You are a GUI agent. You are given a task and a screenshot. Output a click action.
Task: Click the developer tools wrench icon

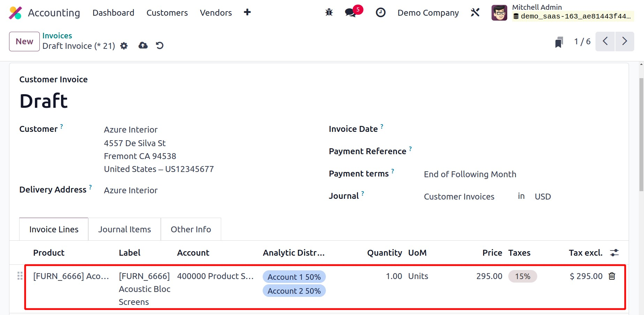pyautogui.click(x=475, y=13)
